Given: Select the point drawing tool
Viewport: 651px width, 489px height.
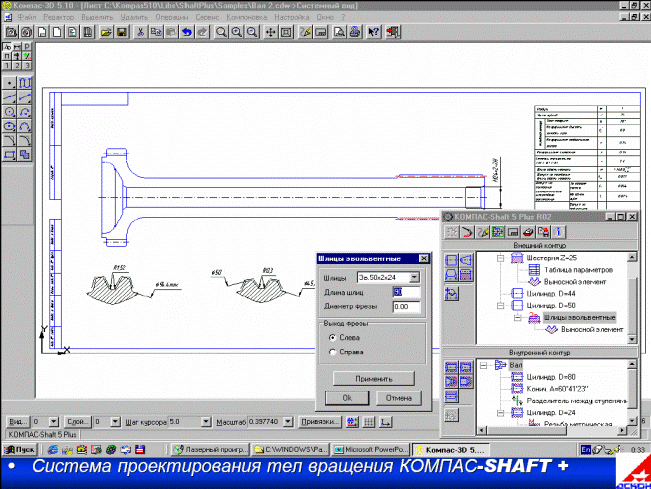Looking at the screenshot, I should tap(9, 83).
